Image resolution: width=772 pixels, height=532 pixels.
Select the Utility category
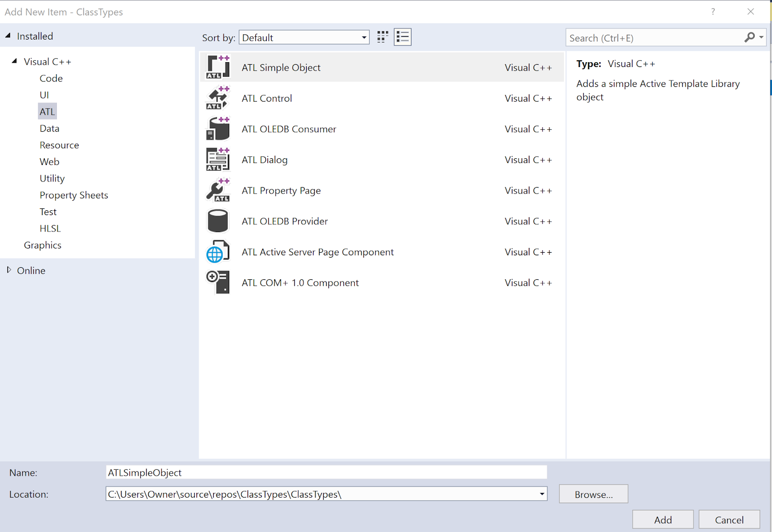pos(52,178)
